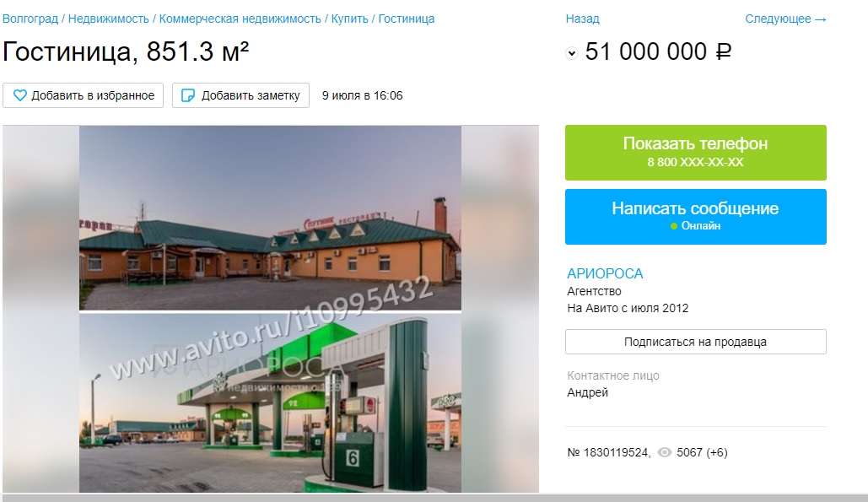This screenshot has height=502, width=868.
Task: Click Добавить в избранное button
Action: point(83,95)
